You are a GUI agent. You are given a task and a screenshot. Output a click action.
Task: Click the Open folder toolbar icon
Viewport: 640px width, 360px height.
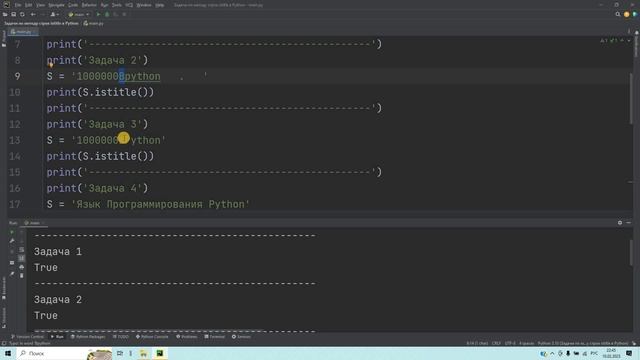coord(5,14)
